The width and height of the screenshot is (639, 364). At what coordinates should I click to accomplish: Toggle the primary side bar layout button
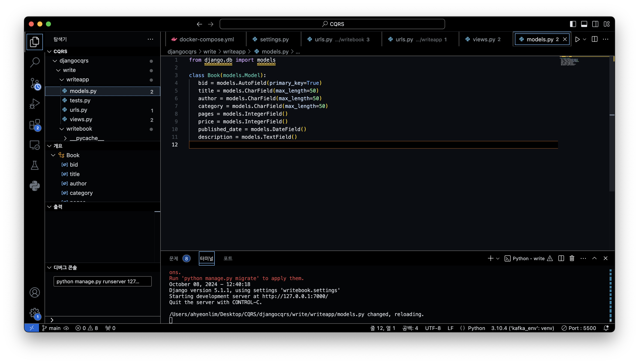pos(573,24)
